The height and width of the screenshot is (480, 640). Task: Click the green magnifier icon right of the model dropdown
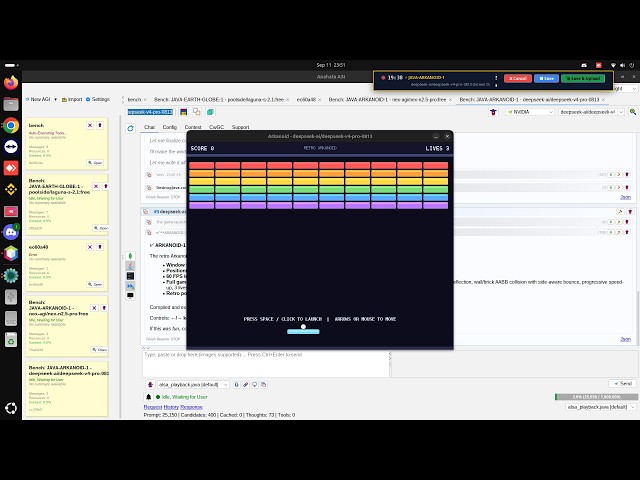tap(633, 112)
